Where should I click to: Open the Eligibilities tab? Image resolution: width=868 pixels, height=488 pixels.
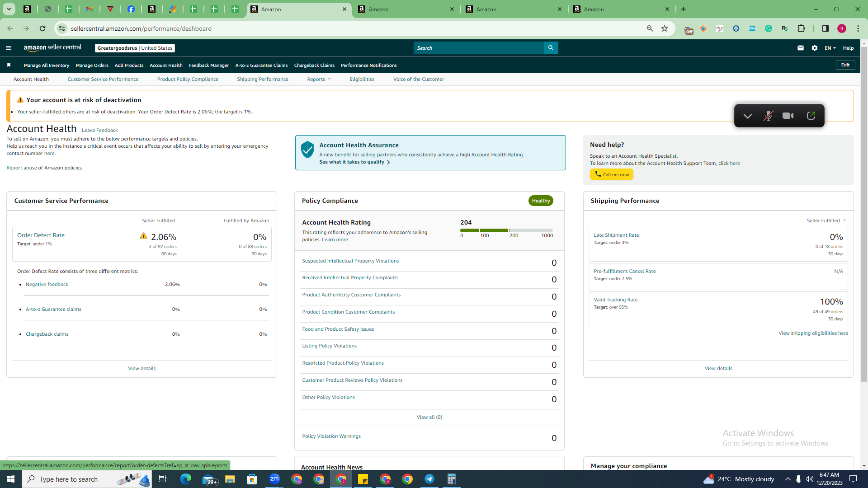tap(362, 79)
